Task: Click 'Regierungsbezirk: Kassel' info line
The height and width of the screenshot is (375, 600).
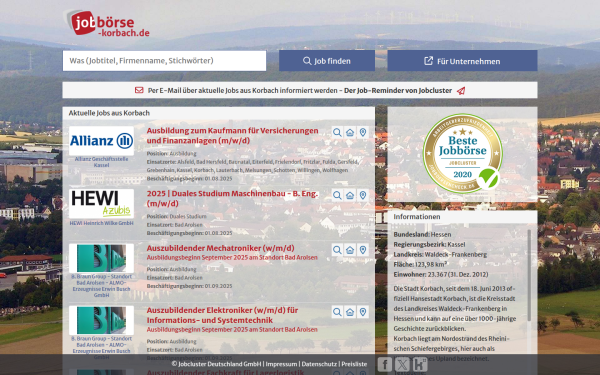Action: tap(429, 245)
